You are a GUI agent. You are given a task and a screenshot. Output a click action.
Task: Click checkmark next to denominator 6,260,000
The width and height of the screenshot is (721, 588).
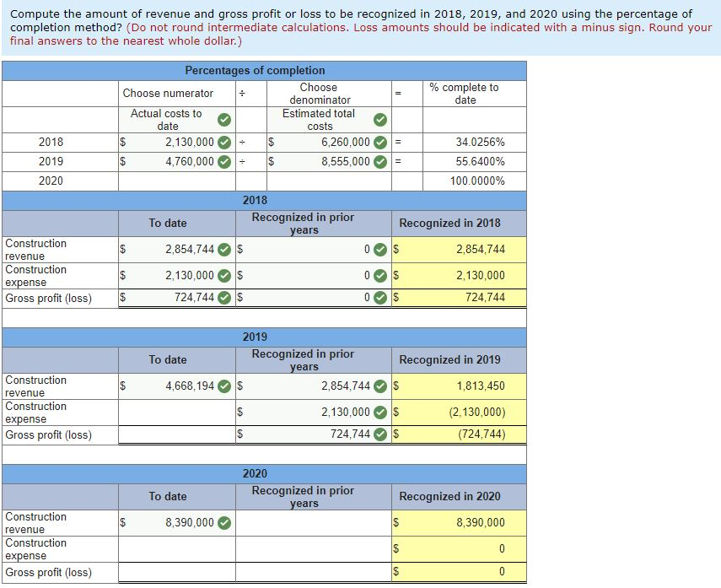pyautogui.click(x=379, y=143)
